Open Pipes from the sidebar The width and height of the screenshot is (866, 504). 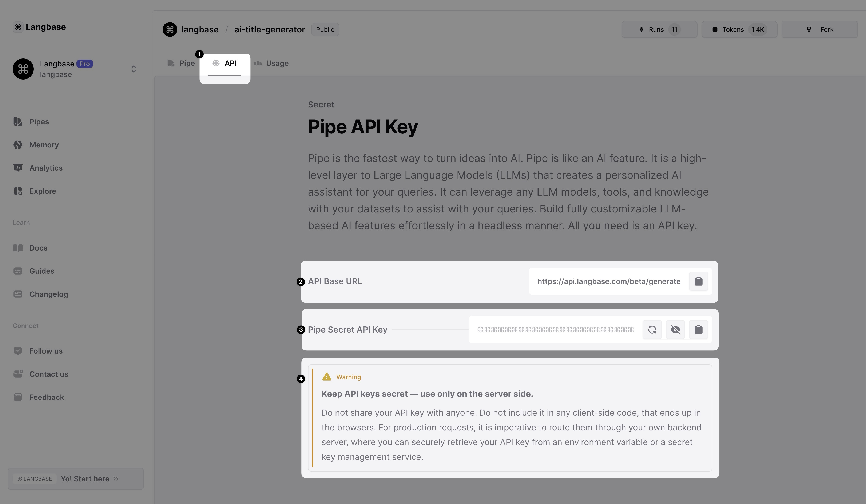[39, 122]
